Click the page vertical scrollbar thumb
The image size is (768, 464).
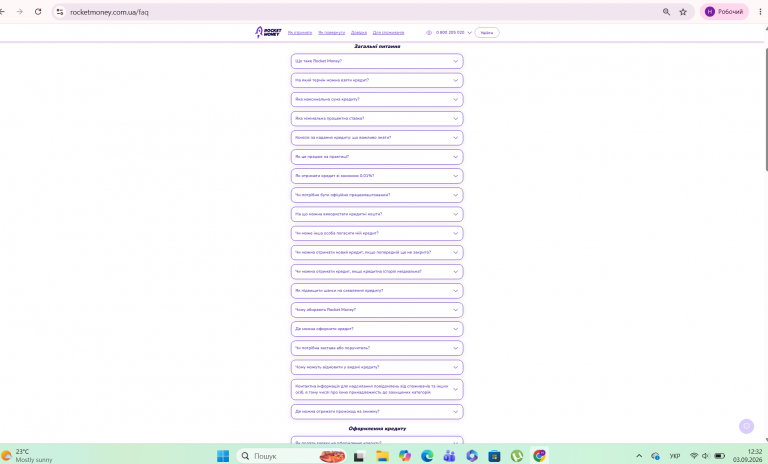click(x=766, y=110)
